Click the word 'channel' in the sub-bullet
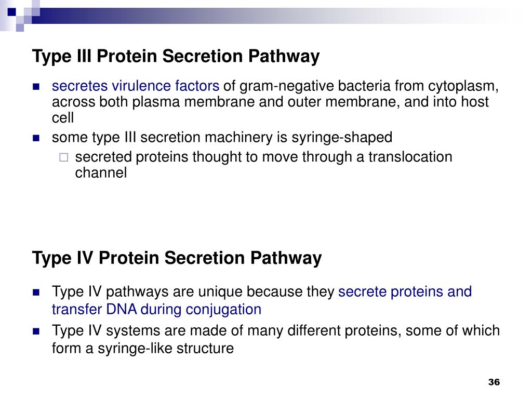Image resolution: width=532 pixels, height=399 pixels. pyautogui.click(x=101, y=172)
